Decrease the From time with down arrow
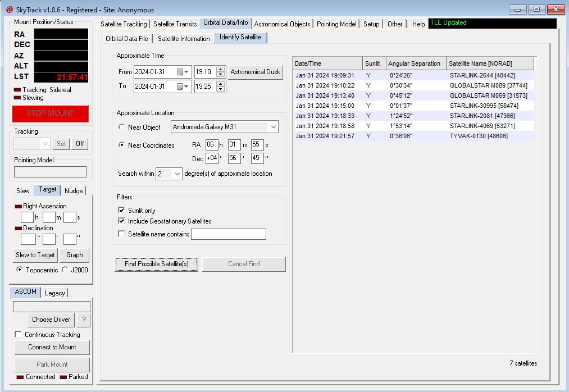 point(220,74)
